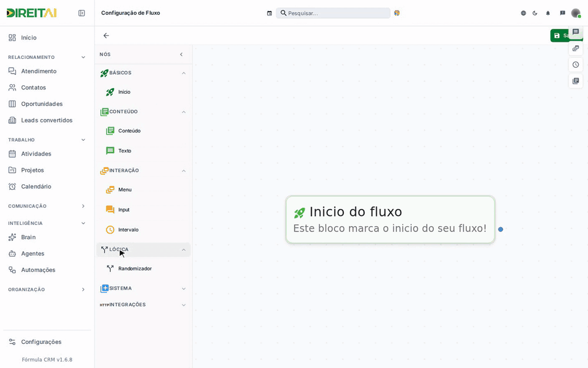Select the Intervalo clock node icon

[x=110, y=230]
